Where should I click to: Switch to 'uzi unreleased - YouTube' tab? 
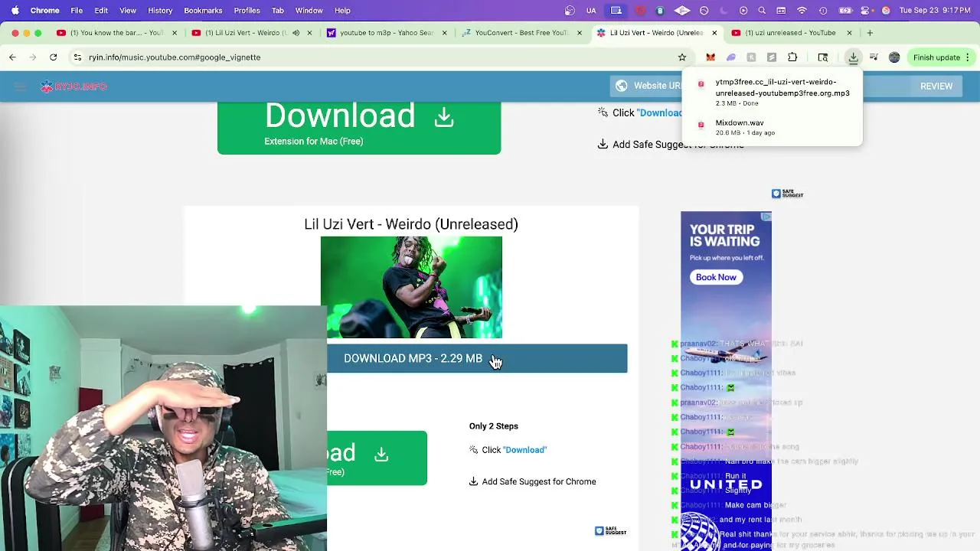[x=790, y=33]
